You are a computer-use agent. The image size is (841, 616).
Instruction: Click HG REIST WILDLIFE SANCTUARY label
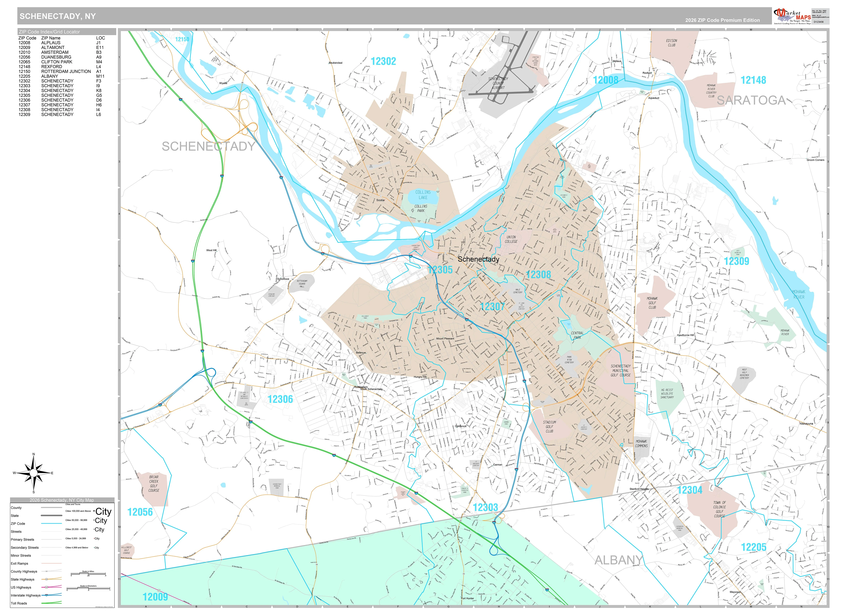(x=667, y=394)
